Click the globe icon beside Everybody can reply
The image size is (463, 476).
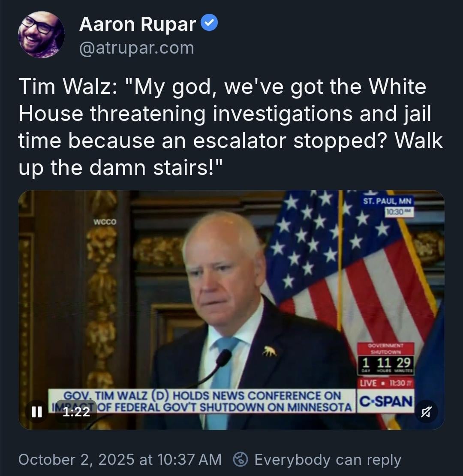(x=241, y=459)
